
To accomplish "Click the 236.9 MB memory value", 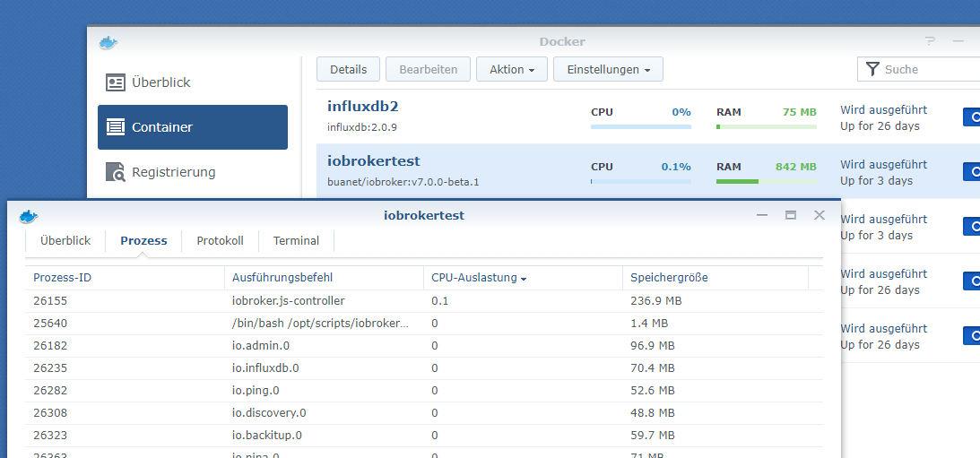I will click(x=655, y=301).
